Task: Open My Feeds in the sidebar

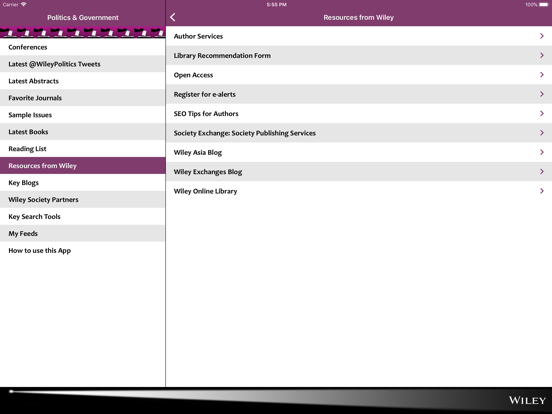Action: click(82, 233)
